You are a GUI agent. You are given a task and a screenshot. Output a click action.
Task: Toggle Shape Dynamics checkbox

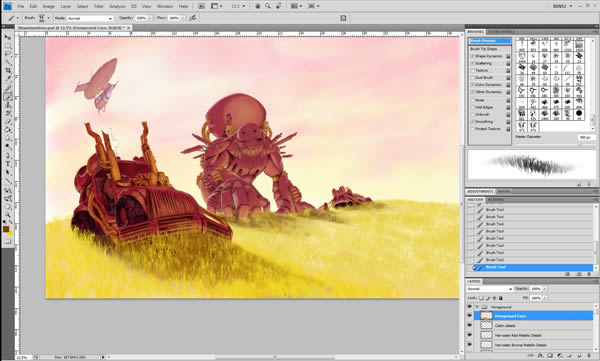point(473,56)
